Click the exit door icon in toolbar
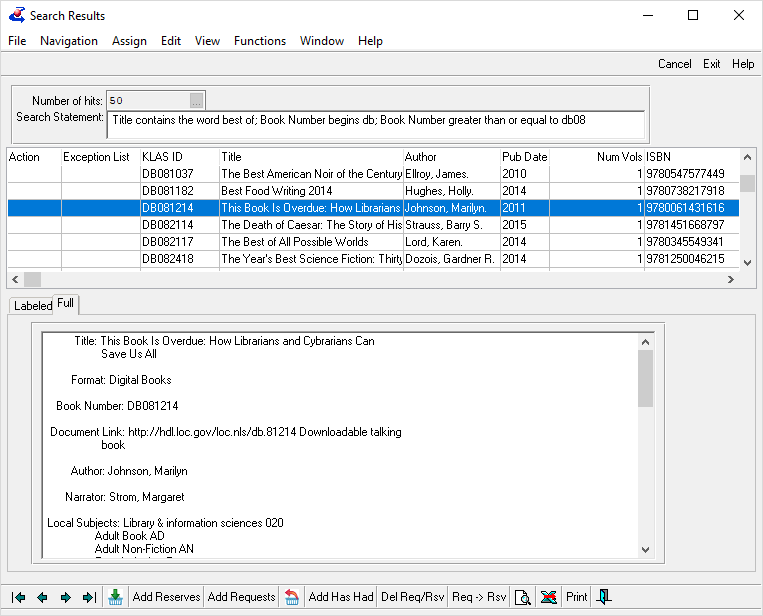The height and width of the screenshot is (616, 763). click(x=604, y=597)
